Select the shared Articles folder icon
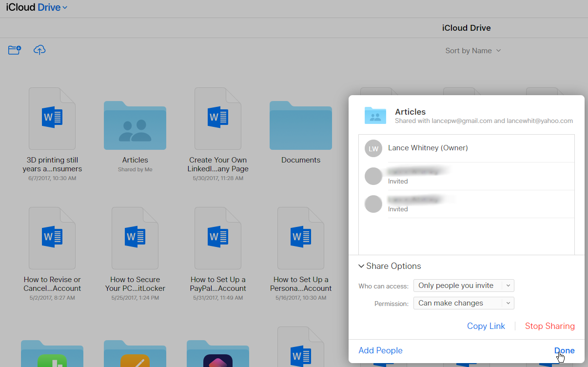588x367 pixels. 135,125
